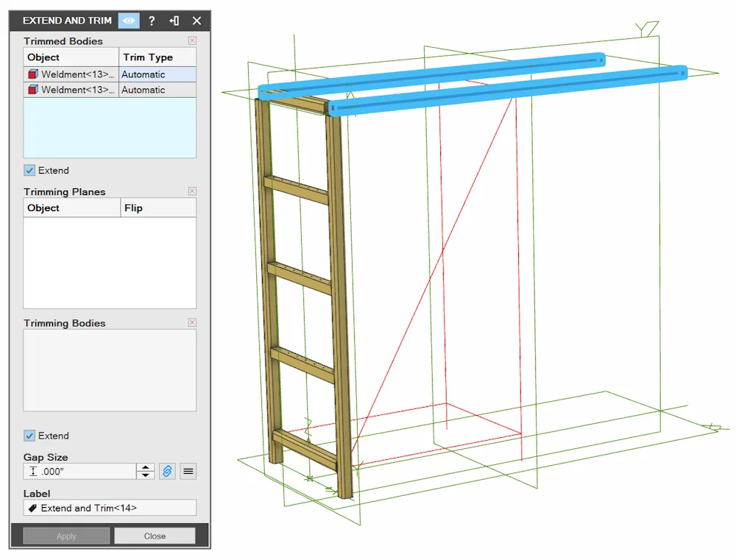The height and width of the screenshot is (560, 736).
Task: Toggle the preview eye icon in title bar
Action: (x=129, y=21)
